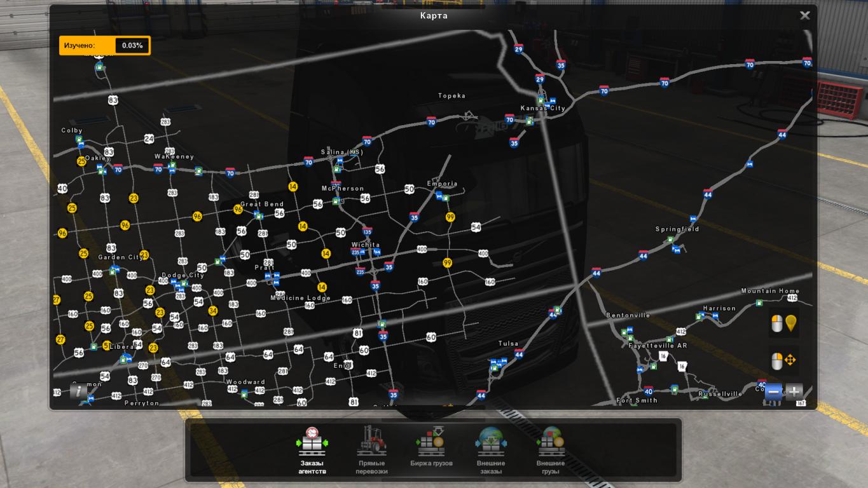The image size is (868, 488).
Task: Zoom out the map with the minus button
Action: pyautogui.click(x=773, y=391)
